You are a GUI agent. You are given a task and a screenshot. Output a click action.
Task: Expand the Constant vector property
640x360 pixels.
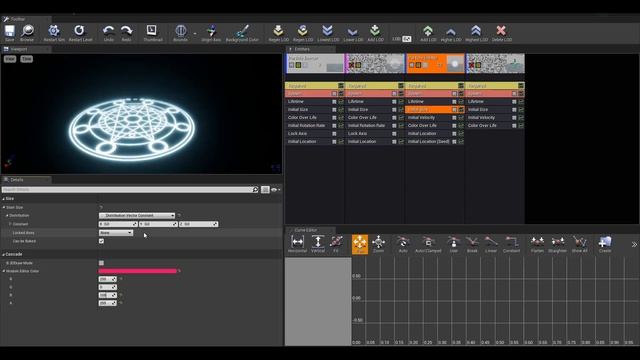point(10,224)
